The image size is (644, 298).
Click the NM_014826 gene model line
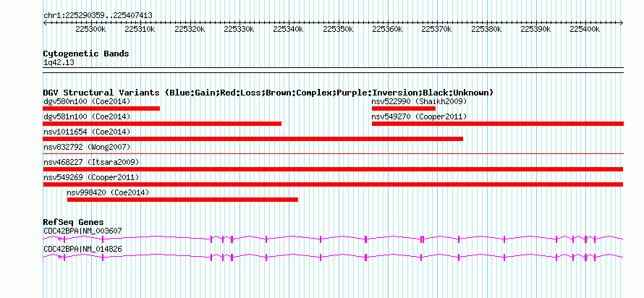pyautogui.click(x=333, y=257)
